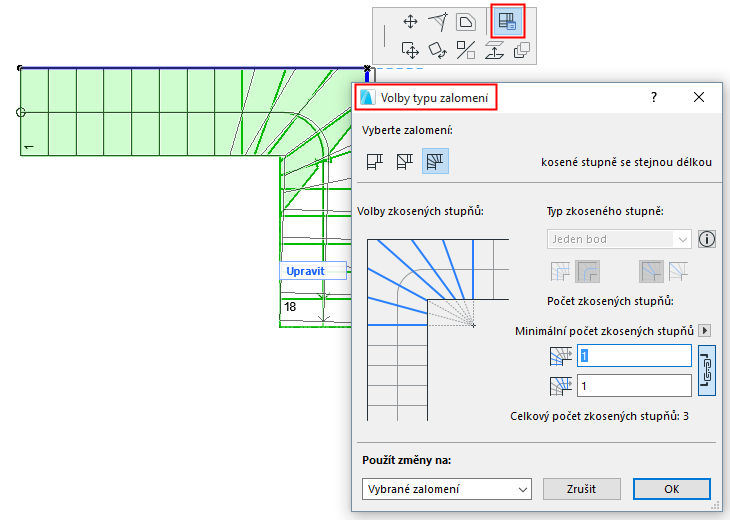Choose the second turning type icon
The width and height of the screenshot is (730, 520).
click(405, 162)
